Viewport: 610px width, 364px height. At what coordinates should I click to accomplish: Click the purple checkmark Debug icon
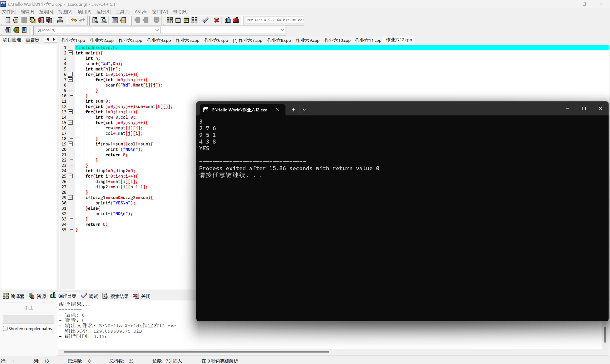[205, 20]
